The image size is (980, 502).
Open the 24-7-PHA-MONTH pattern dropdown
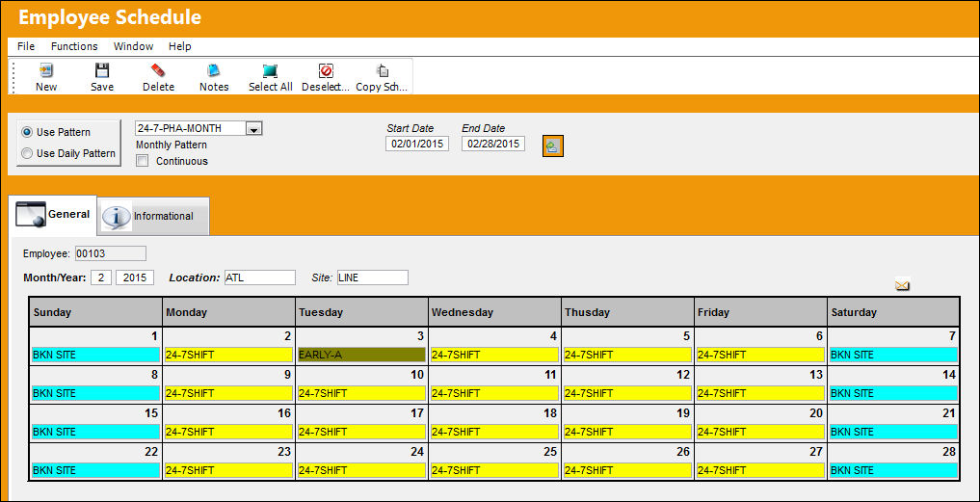[253, 129]
